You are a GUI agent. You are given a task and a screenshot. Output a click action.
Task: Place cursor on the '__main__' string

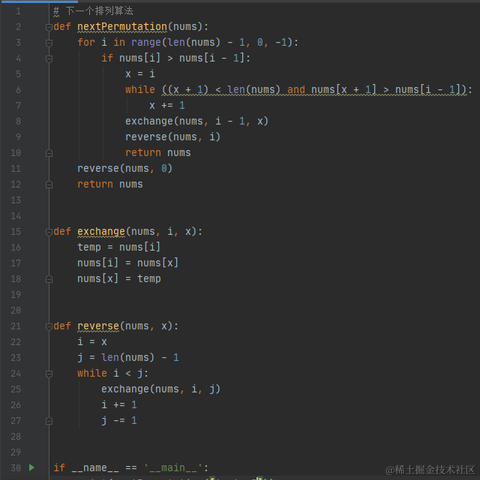click(173, 468)
